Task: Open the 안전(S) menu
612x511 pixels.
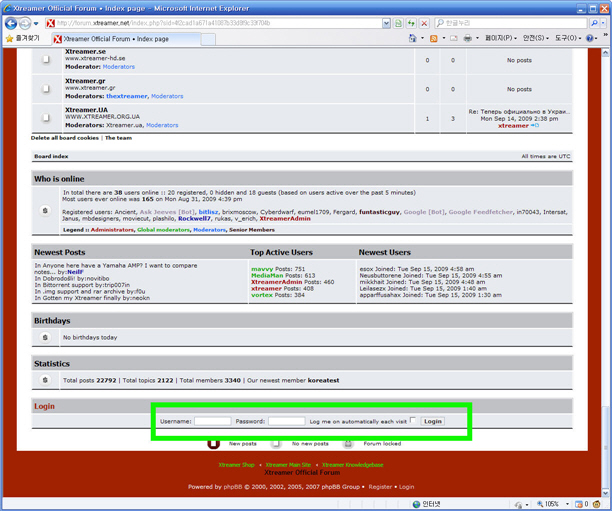Action: [536, 38]
